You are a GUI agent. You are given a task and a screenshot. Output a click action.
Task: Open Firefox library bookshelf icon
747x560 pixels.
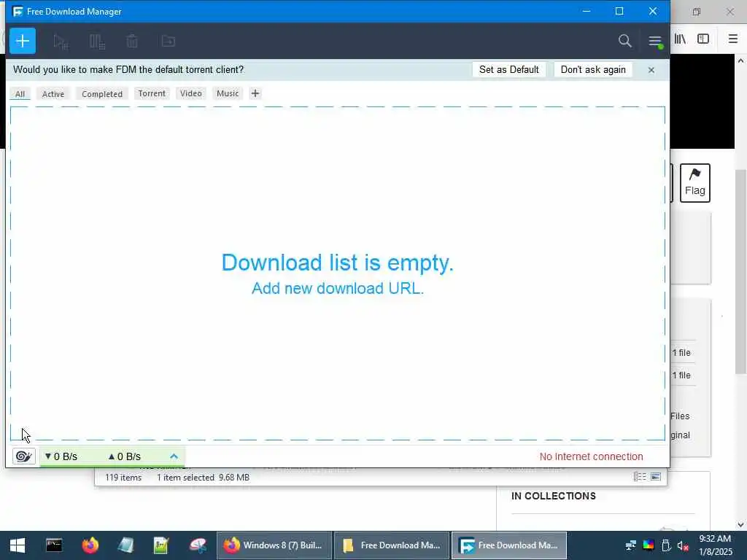680,39
